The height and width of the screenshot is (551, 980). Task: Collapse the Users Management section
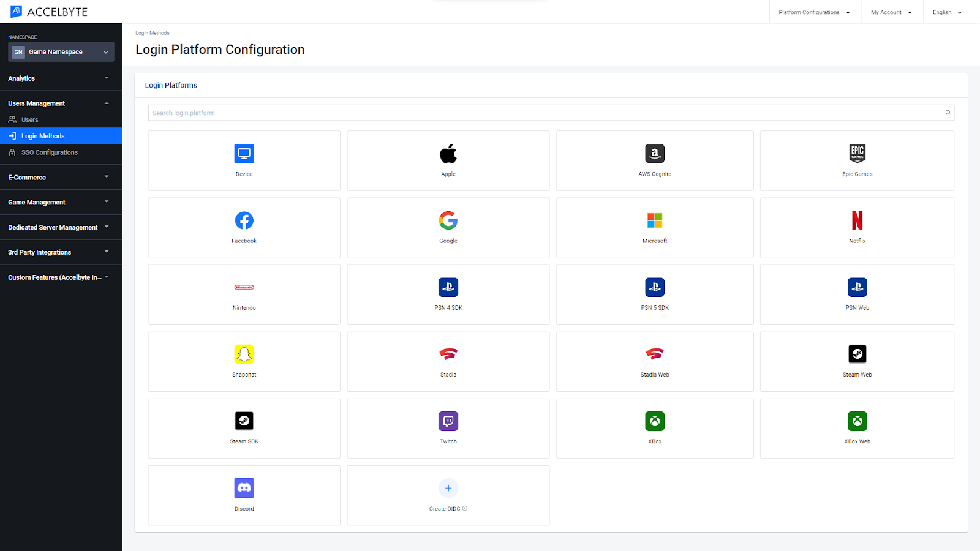[x=61, y=103]
